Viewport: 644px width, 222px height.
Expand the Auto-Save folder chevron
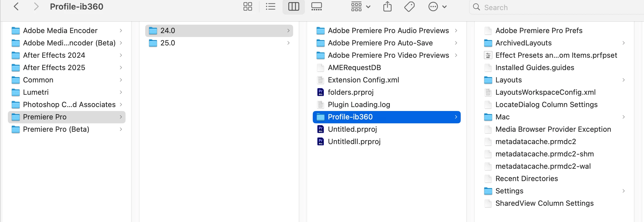pos(456,43)
